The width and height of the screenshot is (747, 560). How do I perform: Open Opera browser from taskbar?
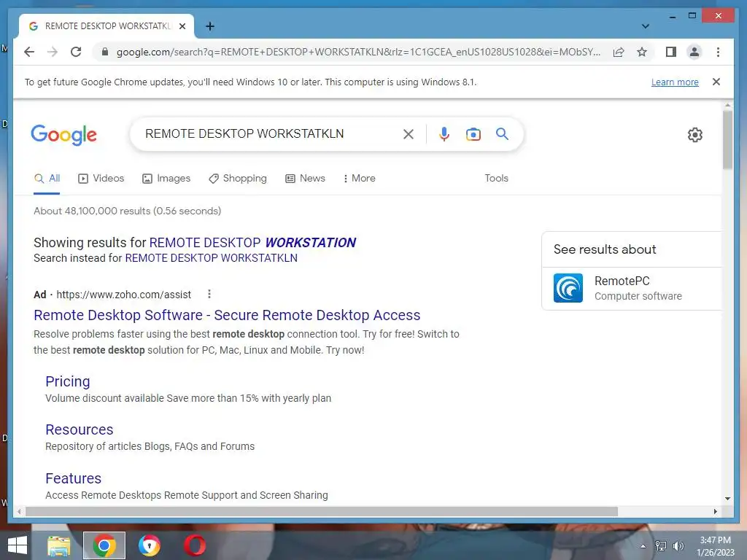click(195, 545)
